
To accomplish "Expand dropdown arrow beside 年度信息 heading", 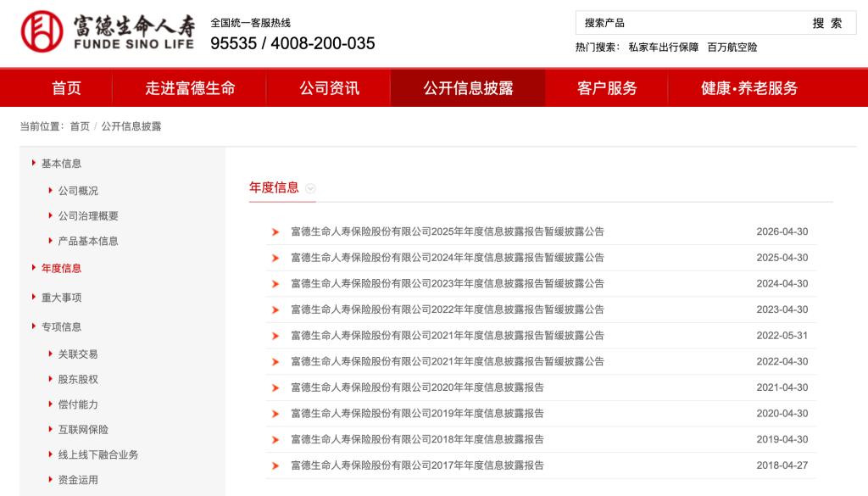I will tap(310, 188).
